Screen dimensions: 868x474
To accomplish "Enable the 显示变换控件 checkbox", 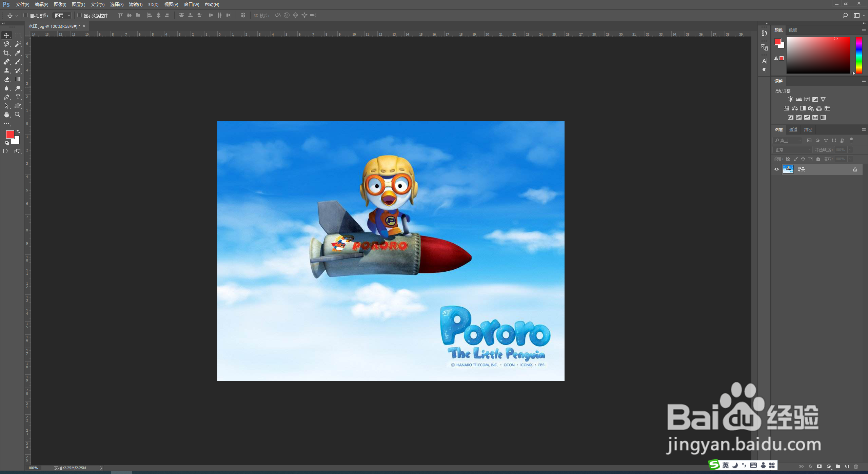I will coord(79,15).
